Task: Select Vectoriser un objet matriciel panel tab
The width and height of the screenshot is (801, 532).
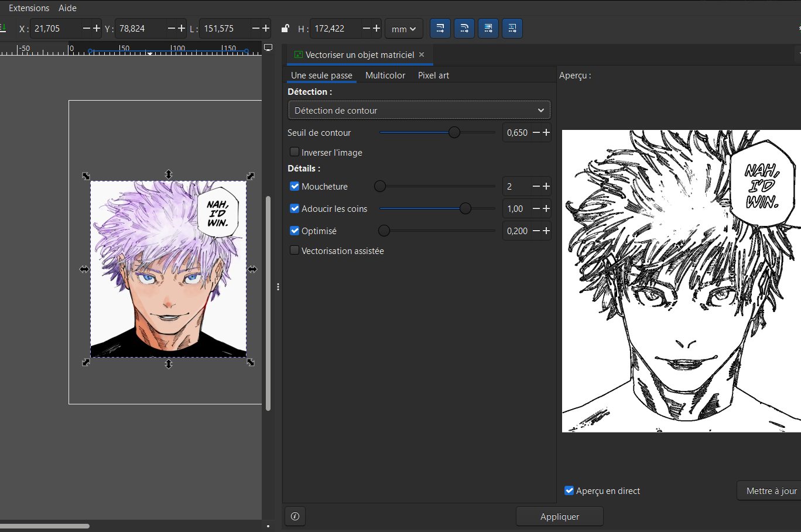Action: [360, 54]
